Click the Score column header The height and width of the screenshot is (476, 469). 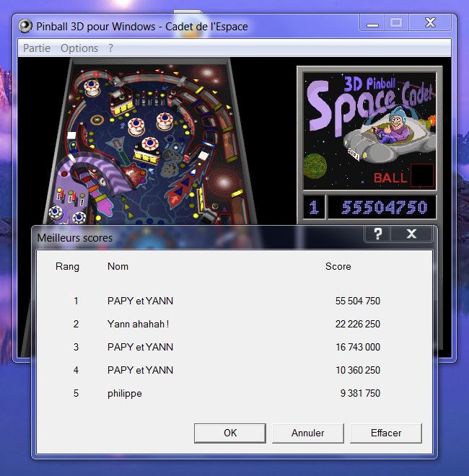pos(338,266)
